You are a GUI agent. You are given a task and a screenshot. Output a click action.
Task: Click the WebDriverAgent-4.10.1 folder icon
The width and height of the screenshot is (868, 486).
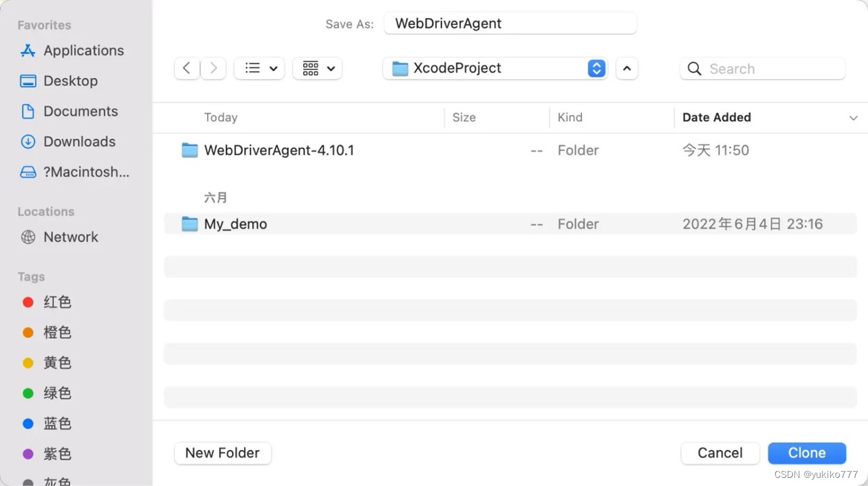click(190, 150)
